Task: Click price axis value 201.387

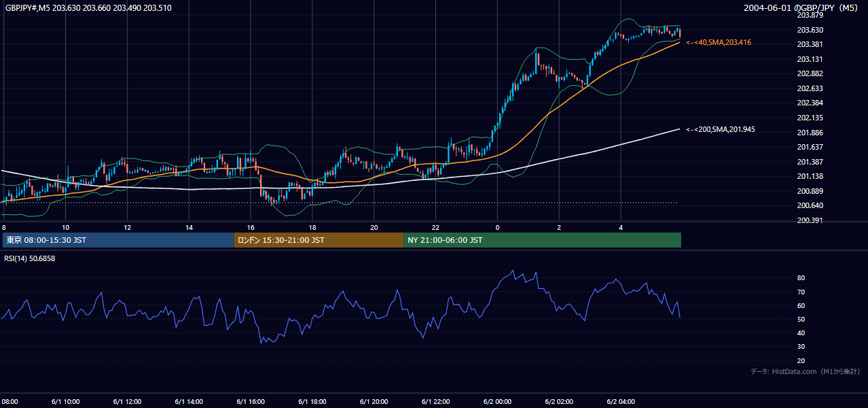Action: point(810,162)
